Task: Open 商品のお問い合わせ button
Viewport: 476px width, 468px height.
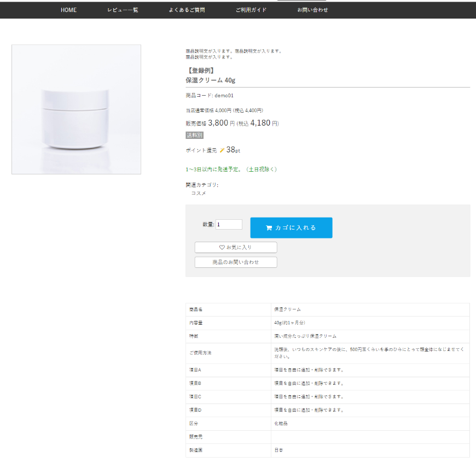Action: pos(236,262)
